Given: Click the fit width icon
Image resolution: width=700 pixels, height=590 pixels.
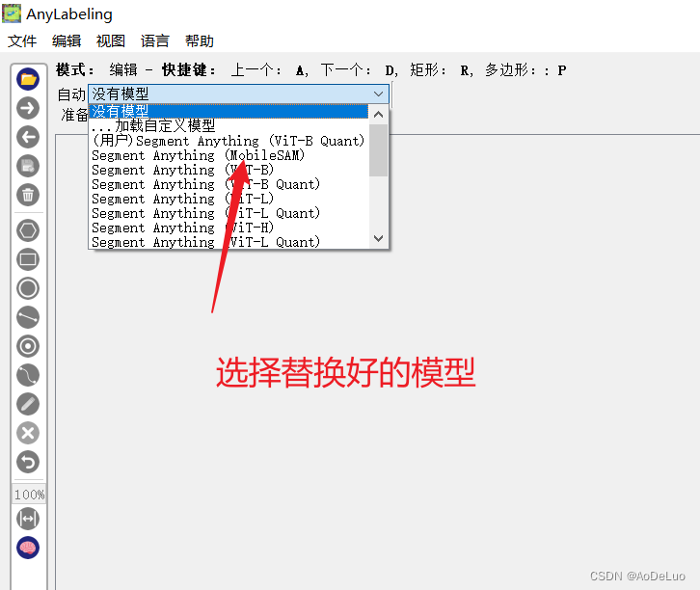Looking at the screenshot, I should tap(28, 519).
